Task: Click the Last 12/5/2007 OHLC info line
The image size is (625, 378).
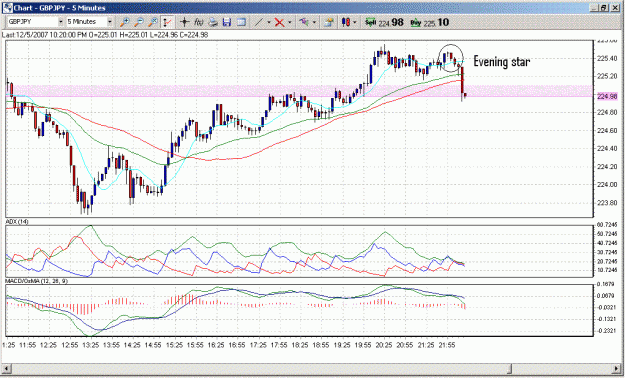Action: 105,35
